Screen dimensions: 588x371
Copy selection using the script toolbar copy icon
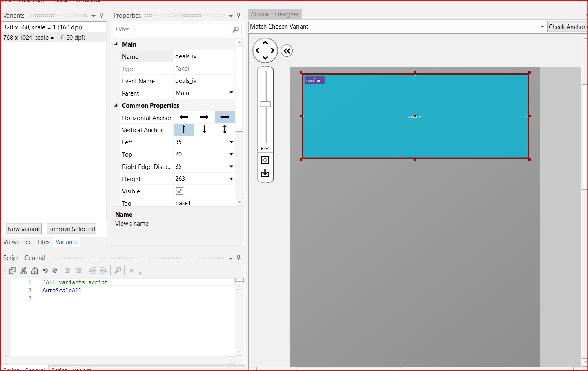pos(12,271)
